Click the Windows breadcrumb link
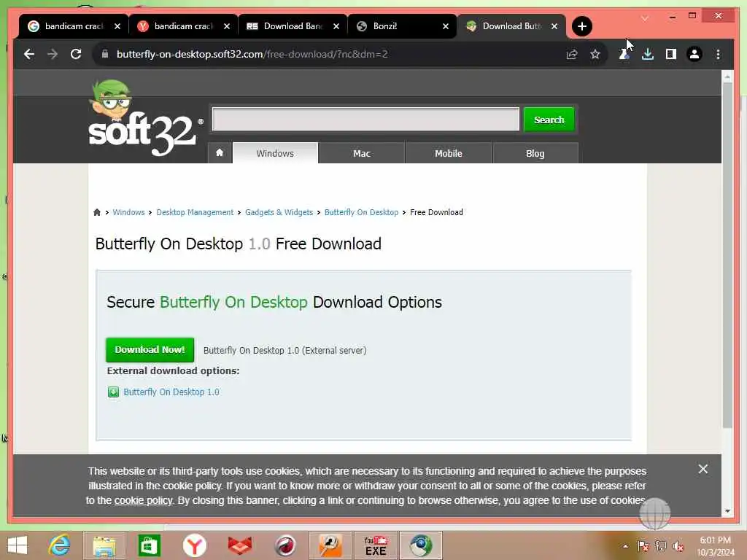Viewport: 747px width, 560px height. [128, 212]
